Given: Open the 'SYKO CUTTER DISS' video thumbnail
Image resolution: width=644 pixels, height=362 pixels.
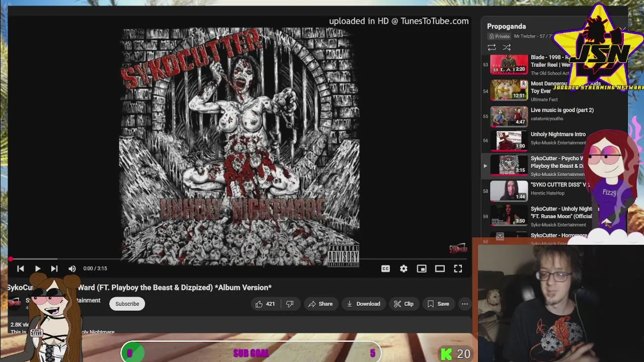Looking at the screenshot, I should (509, 191).
